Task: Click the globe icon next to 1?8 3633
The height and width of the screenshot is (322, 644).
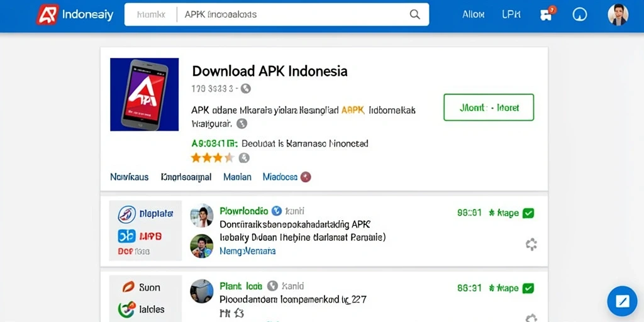Action: click(246, 88)
